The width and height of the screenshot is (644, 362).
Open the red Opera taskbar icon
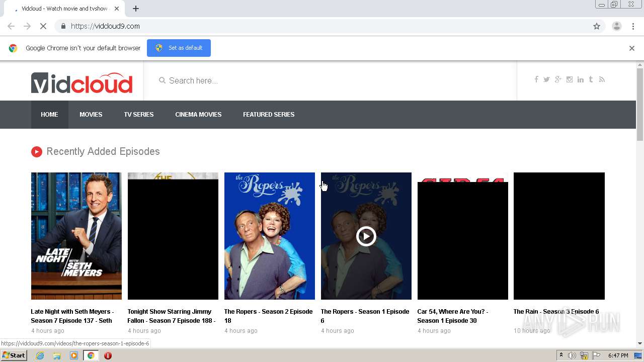coord(108,355)
